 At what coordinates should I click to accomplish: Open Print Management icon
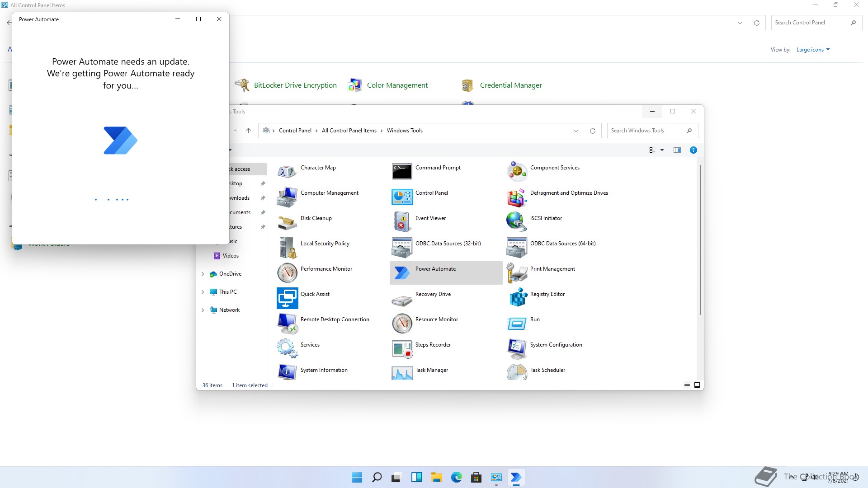(x=517, y=273)
